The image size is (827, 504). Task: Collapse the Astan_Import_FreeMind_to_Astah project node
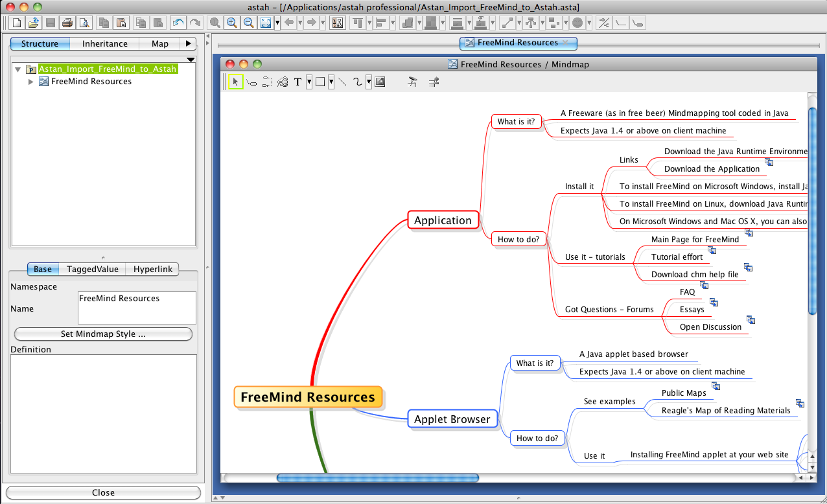pyautogui.click(x=18, y=69)
